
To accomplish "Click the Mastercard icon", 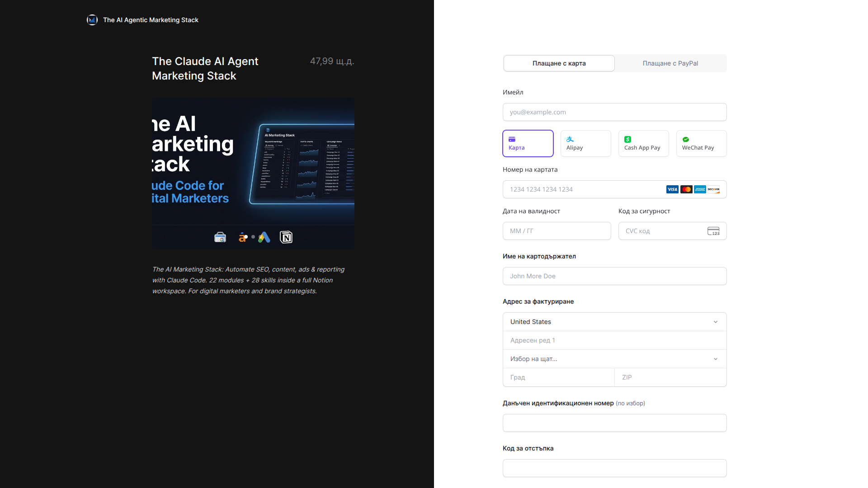I will point(686,189).
